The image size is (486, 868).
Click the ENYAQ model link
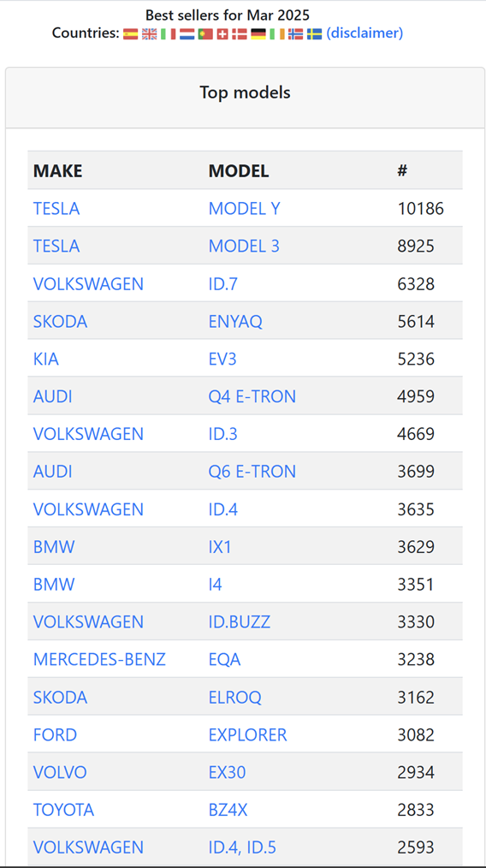235,322
